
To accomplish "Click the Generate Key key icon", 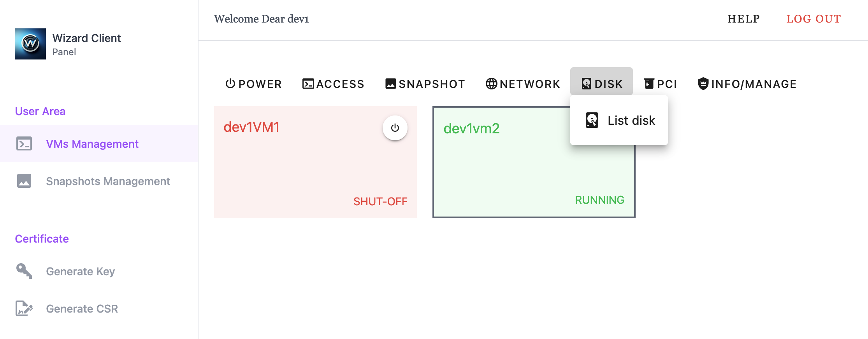I will tap(24, 271).
